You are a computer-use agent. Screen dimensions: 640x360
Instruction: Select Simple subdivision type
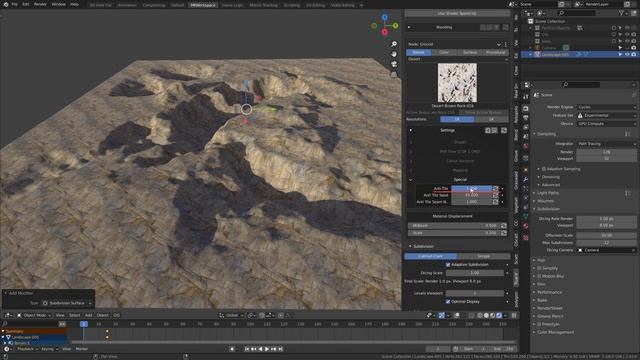[x=484, y=256]
